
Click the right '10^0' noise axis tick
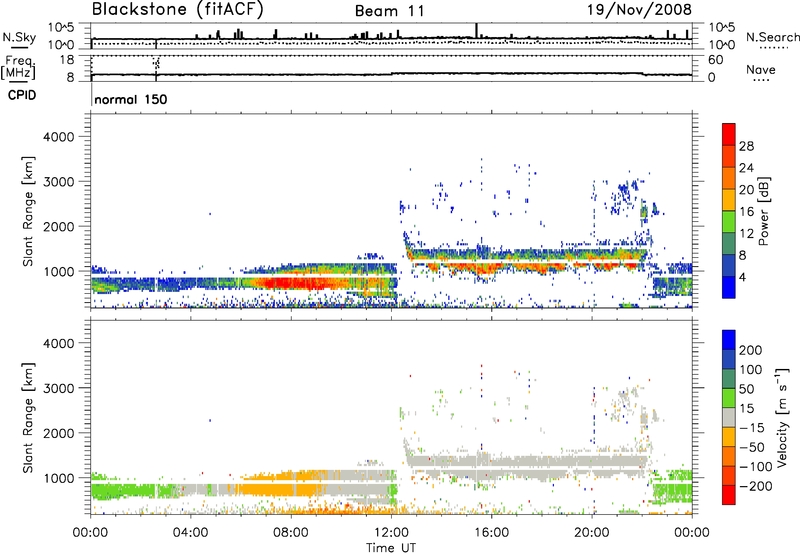pyautogui.click(x=721, y=45)
